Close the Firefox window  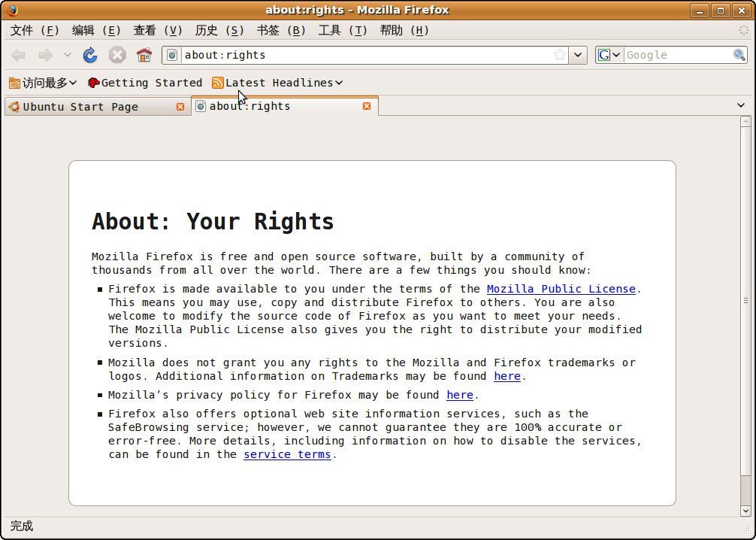click(742, 10)
